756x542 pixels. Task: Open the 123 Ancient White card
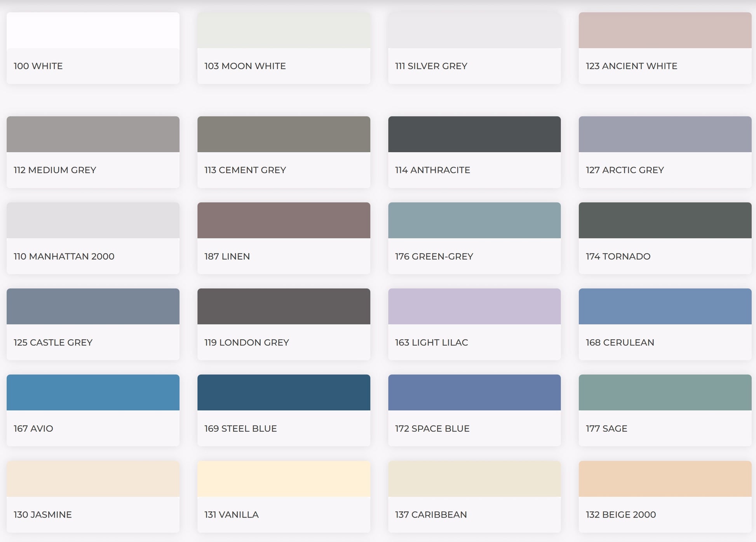[x=665, y=48]
